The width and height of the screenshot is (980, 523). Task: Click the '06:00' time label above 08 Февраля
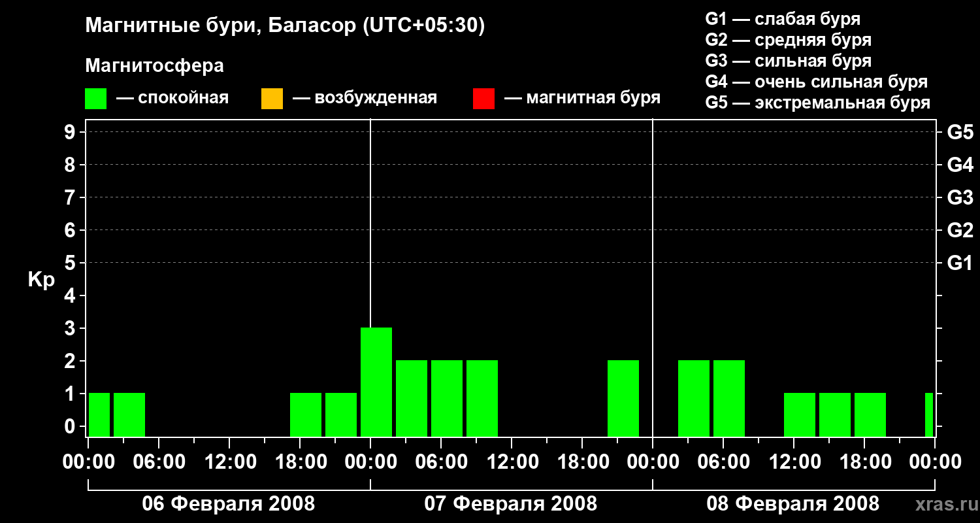(x=723, y=462)
